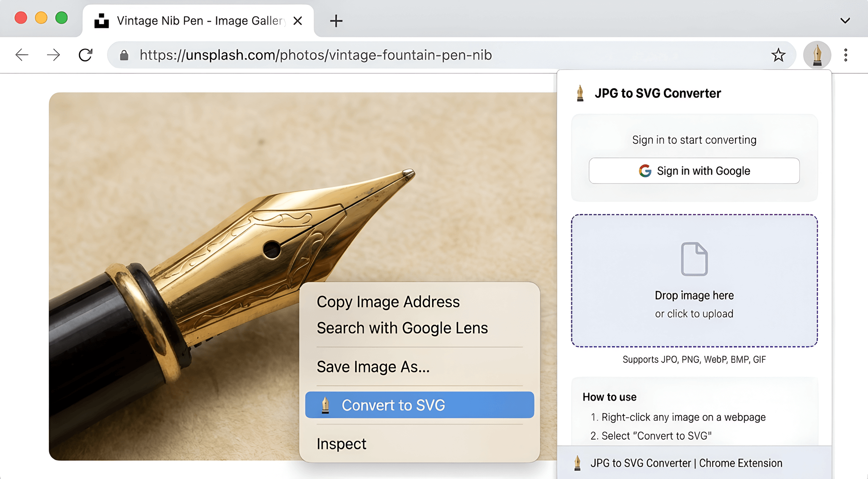Click Sign in with Google
Viewport: 868px width, 479px height.
[693, 171]
